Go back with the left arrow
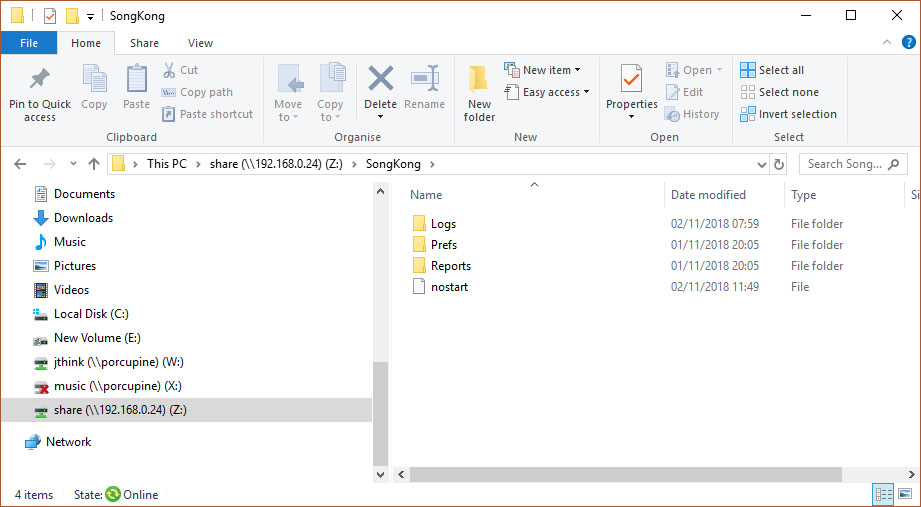 pyautogui.click(x=20, y=164)
